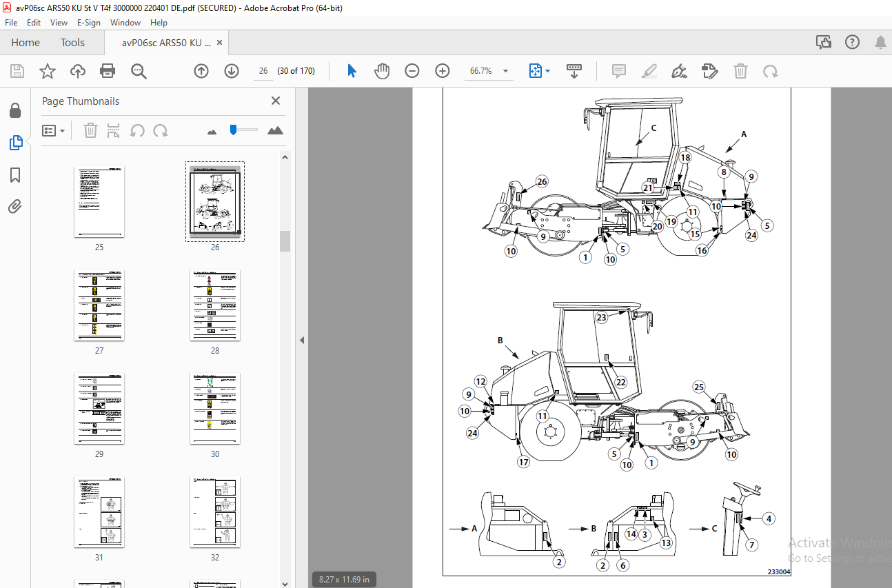Collapse the navigation pane with the arrow
892x588 pixels.
pos(301,340)
